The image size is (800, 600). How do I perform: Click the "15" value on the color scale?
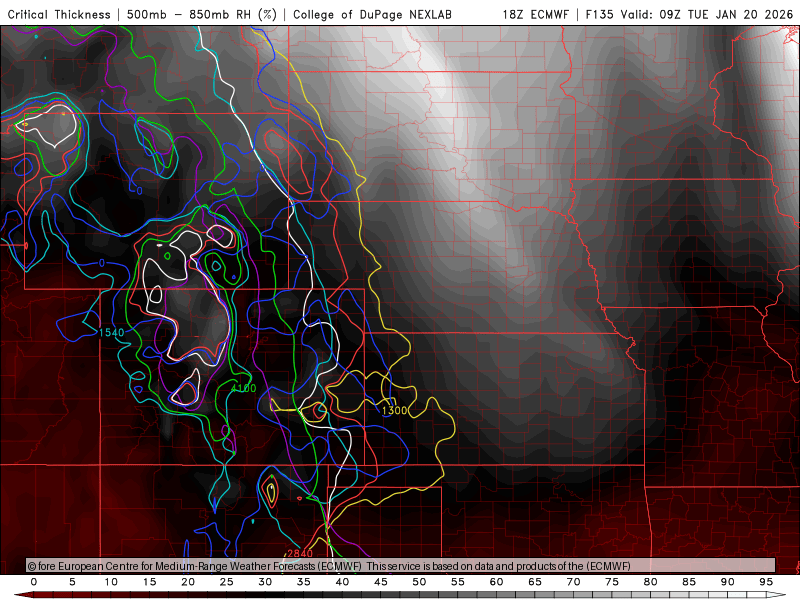[x=149, y=582]
